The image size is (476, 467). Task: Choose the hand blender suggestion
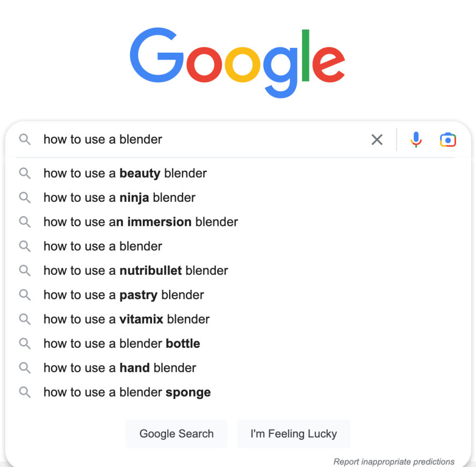tap(238, 368)
